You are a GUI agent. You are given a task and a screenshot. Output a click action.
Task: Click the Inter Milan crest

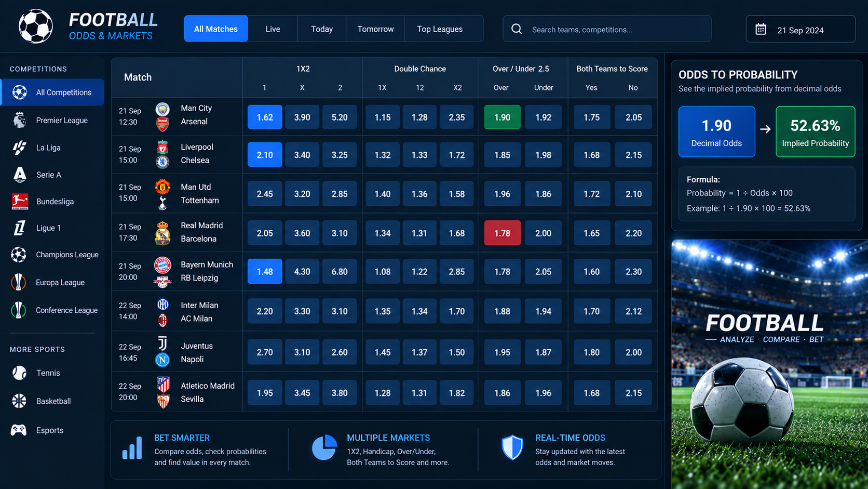click(162, 305)
